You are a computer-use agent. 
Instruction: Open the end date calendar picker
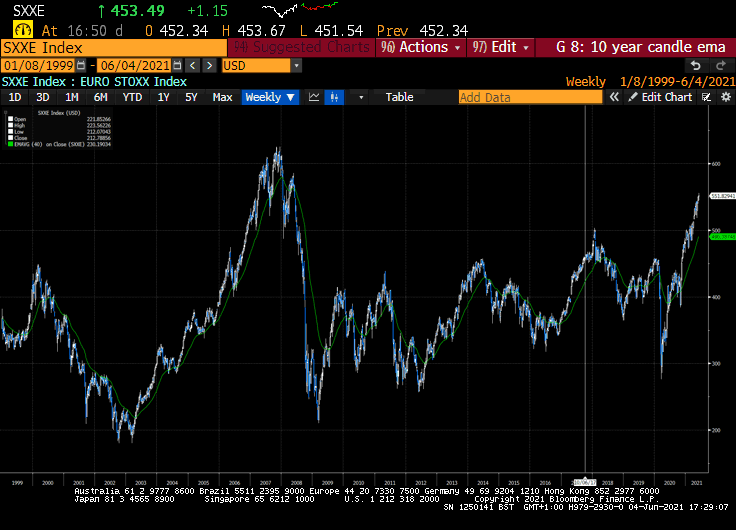click(177, 65)
